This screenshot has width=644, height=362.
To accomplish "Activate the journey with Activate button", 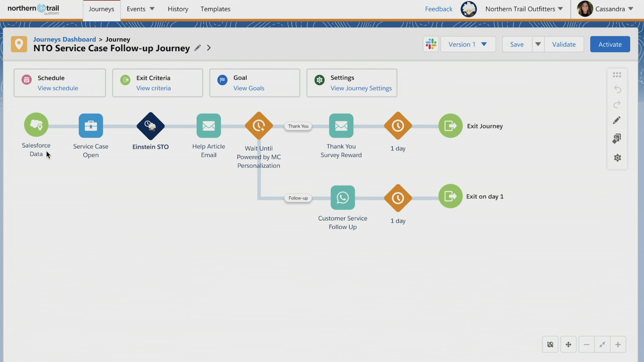I will [610, 44].
